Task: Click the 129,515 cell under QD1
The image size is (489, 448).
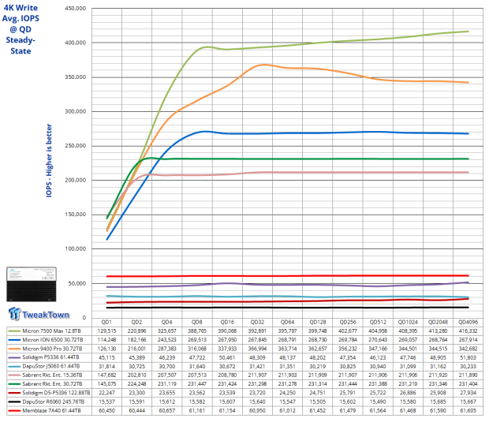Action: click(106, 331)
